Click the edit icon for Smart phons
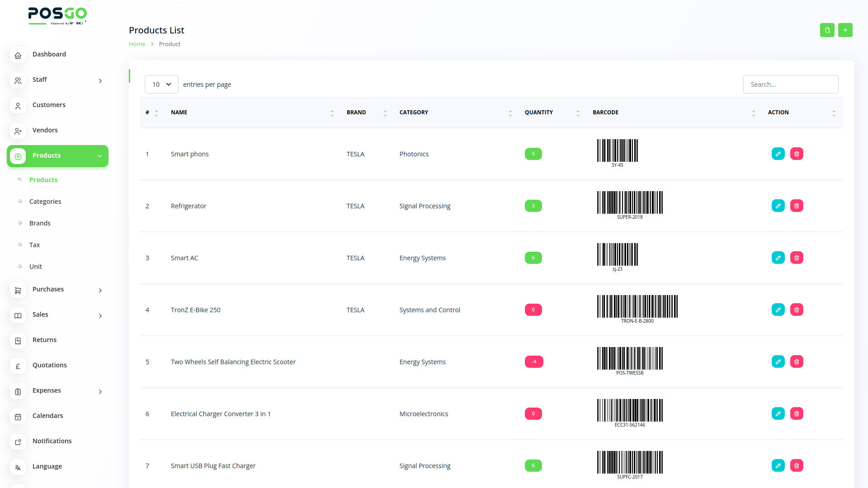 pos(778,154)
